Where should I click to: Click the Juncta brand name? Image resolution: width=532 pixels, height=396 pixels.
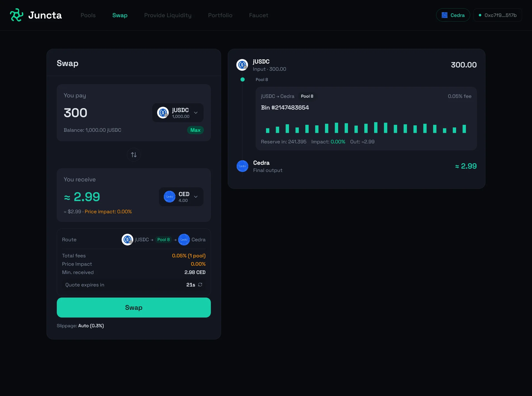[x=45, y=15]
